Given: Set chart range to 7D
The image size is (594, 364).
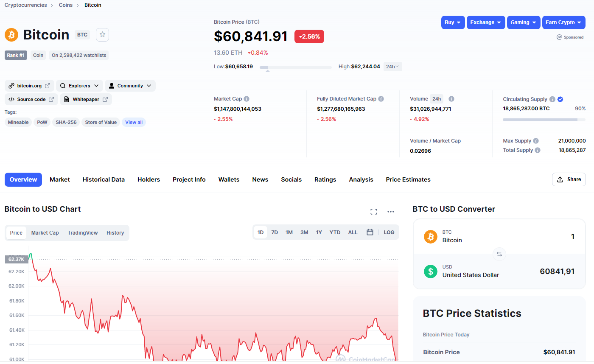Looking at the screenshot, I should (x=275, y=232).
